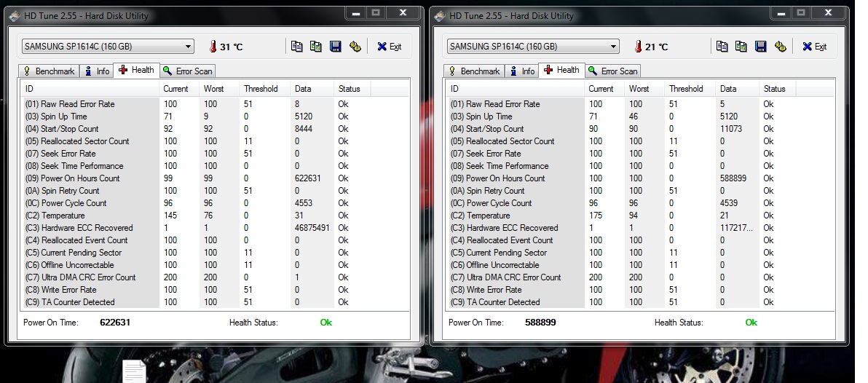Open Error Scan tab in 31 °C window
This screenshot has height=383, width=868.
coord(188,71)
